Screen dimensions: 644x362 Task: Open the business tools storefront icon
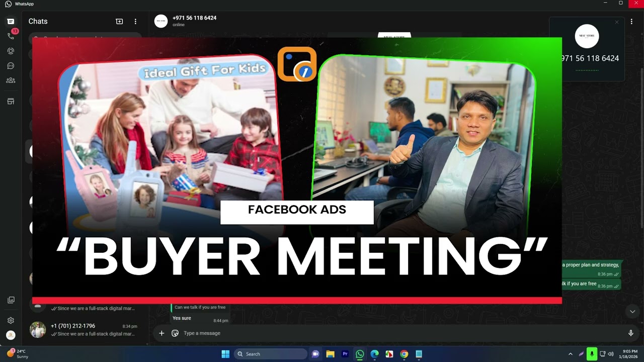point(11,102)
